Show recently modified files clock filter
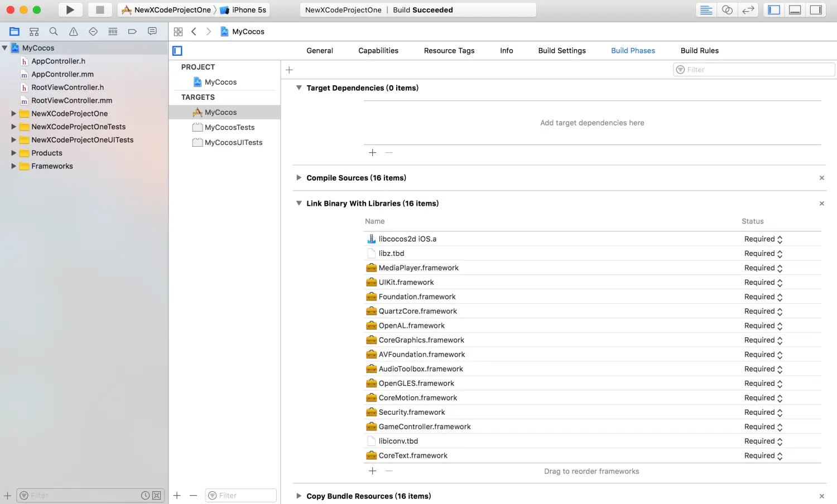Viewport: 837px width, 504px height. [x=145, y=496]
